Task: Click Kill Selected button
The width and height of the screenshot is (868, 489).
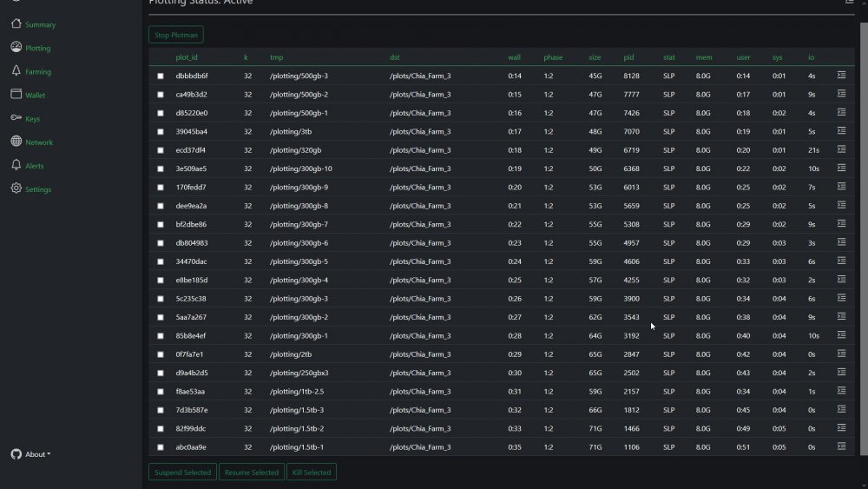Action: point(311,472)
